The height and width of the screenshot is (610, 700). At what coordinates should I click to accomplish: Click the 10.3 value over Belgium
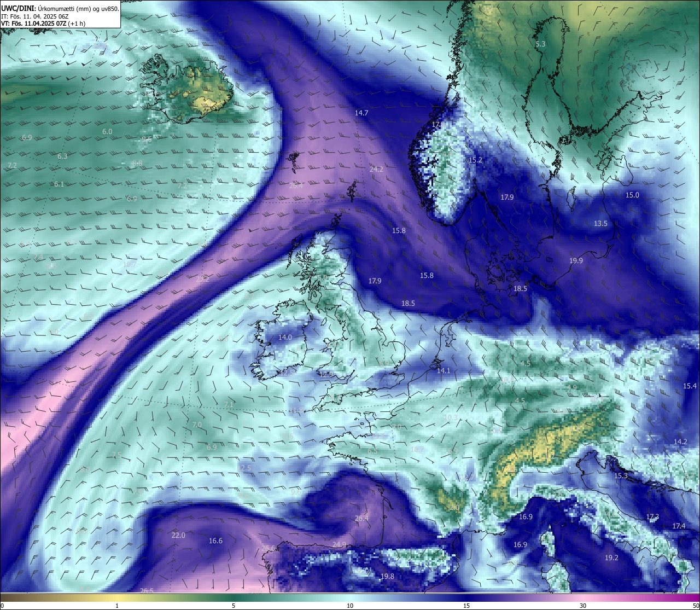click(451, 417)
